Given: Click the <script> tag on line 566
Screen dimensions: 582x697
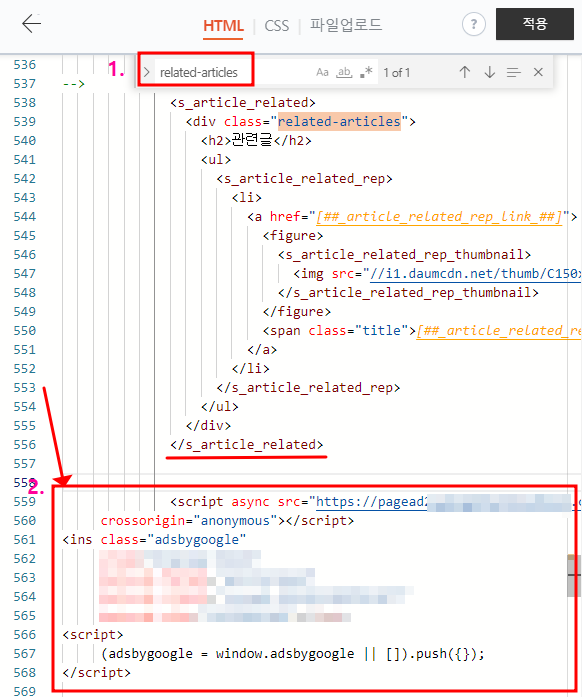Looking at the screenshot, I should (x=93, y=635).
